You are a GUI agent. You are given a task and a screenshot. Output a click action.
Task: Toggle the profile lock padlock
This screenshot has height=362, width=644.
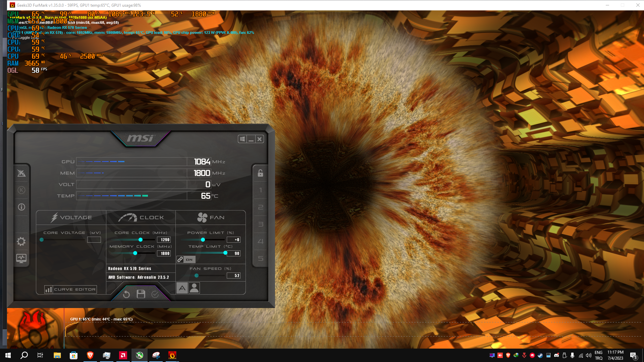(260, 173)
